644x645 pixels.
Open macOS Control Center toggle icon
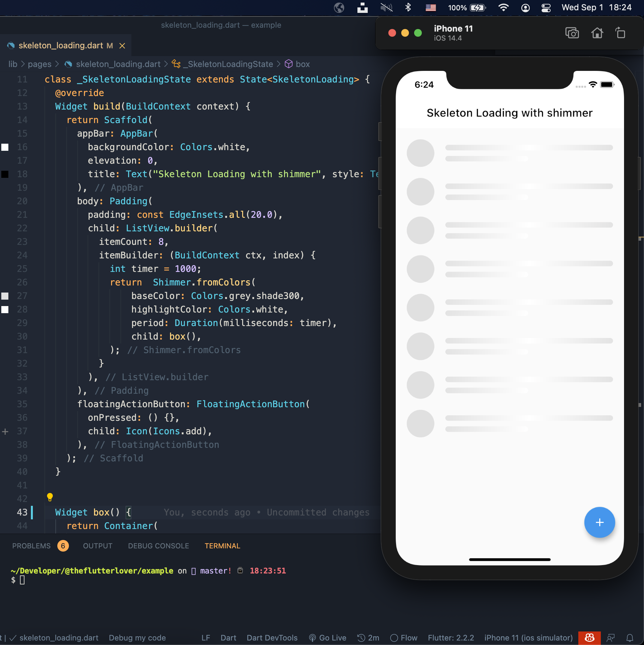546,8
